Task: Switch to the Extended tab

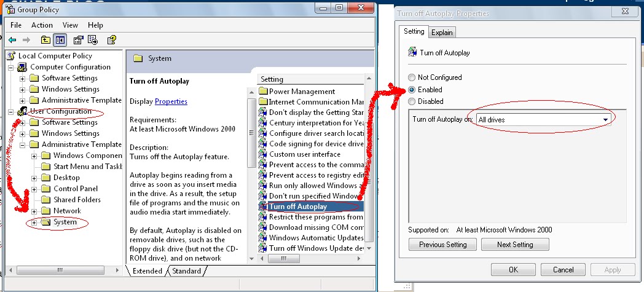Action: [147, 270]
